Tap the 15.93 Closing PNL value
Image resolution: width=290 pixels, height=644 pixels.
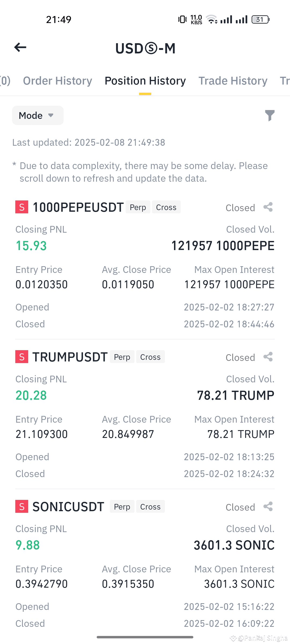[31, 246]
